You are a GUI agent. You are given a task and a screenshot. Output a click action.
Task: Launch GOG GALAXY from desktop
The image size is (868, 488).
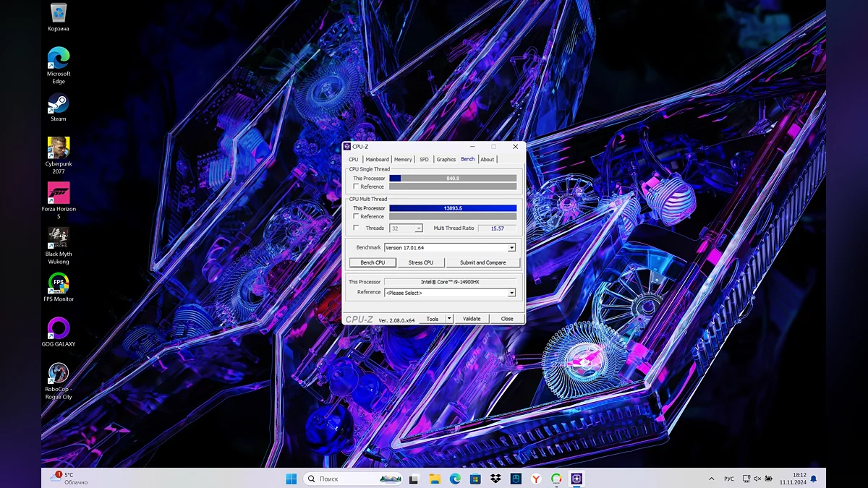coord(59,328)
